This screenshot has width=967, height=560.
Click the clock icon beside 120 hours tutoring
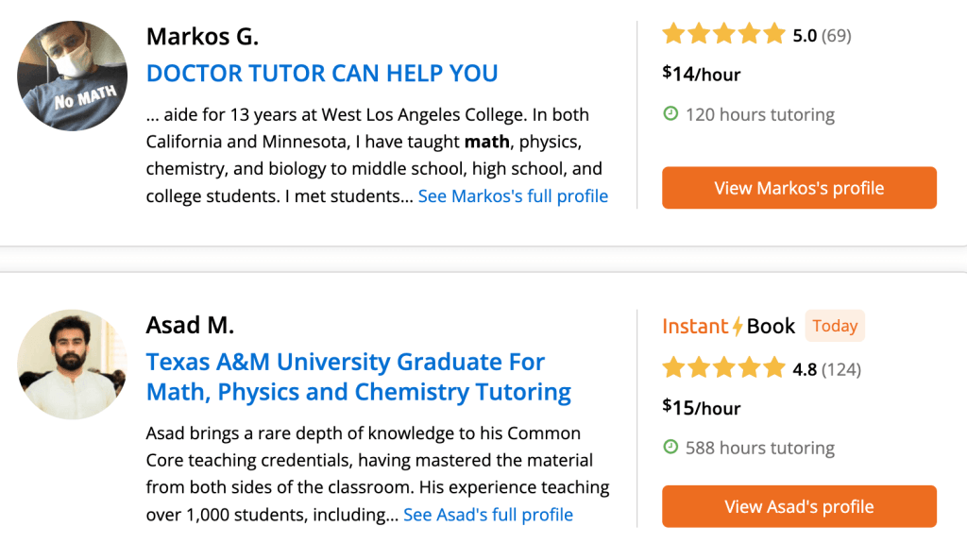(x=670, y=114)
